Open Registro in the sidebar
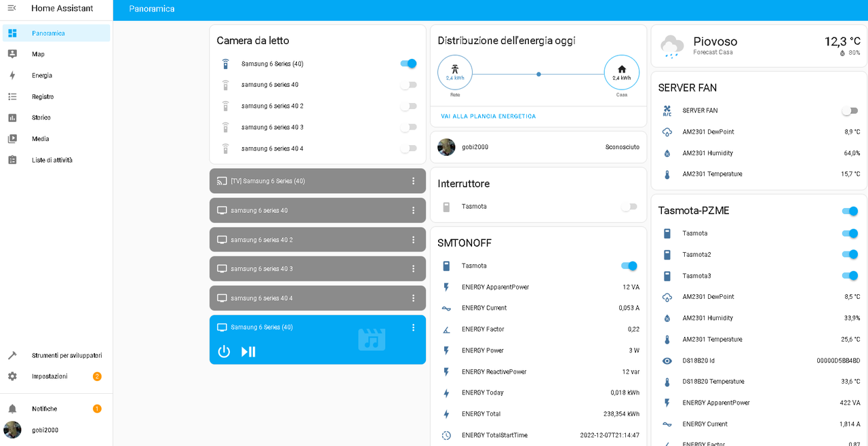 pyautogui.click(x=56, y=97)
